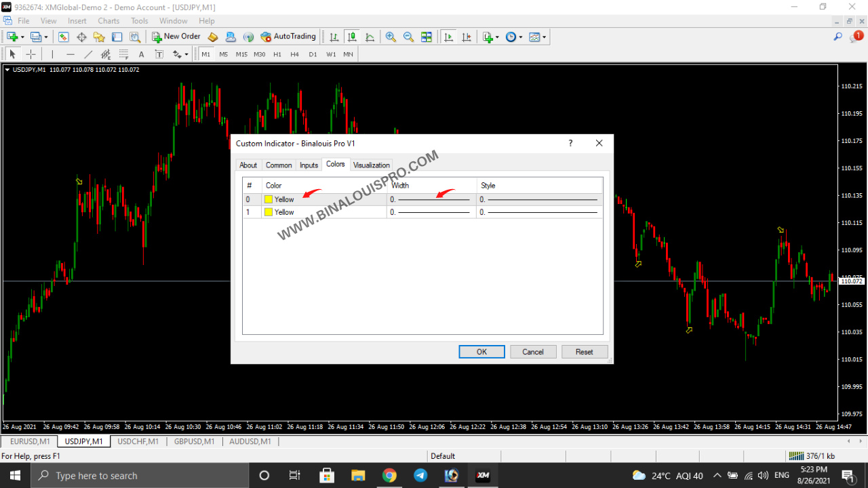This screenshot has width=868, height=488.
Task: Toggle chart shift icon
Action: click(465, 37)
